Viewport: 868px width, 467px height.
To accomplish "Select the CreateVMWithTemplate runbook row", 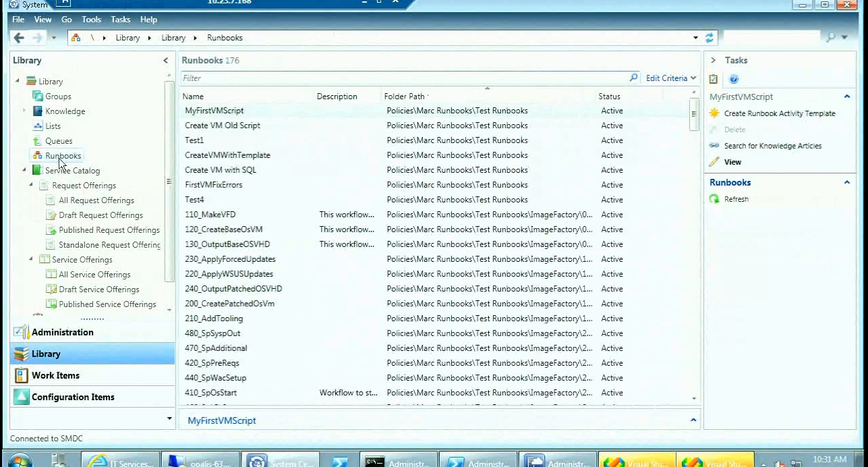I will click(435, 155).
